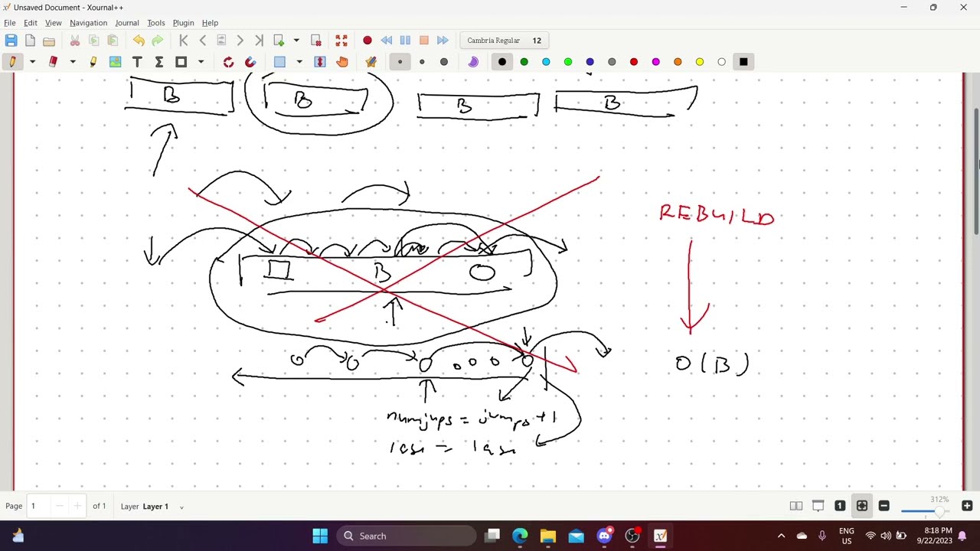Select the dark blue pen color
Screen dimensions: 980x551
point(590,62)
